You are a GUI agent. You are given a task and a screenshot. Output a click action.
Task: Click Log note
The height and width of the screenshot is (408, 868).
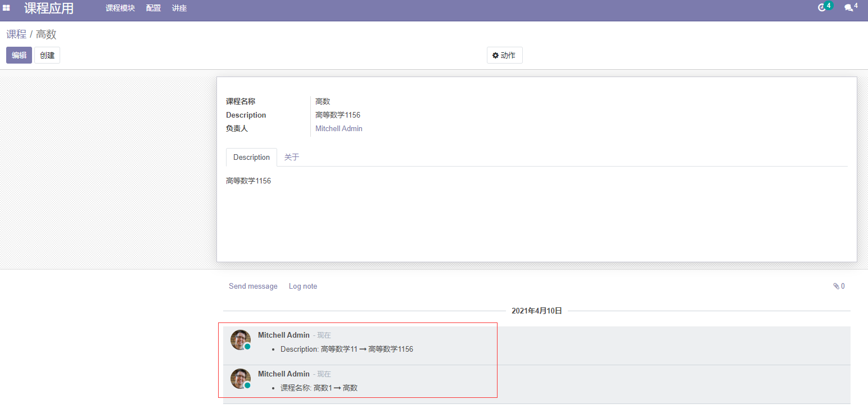[x=302, y=286]
